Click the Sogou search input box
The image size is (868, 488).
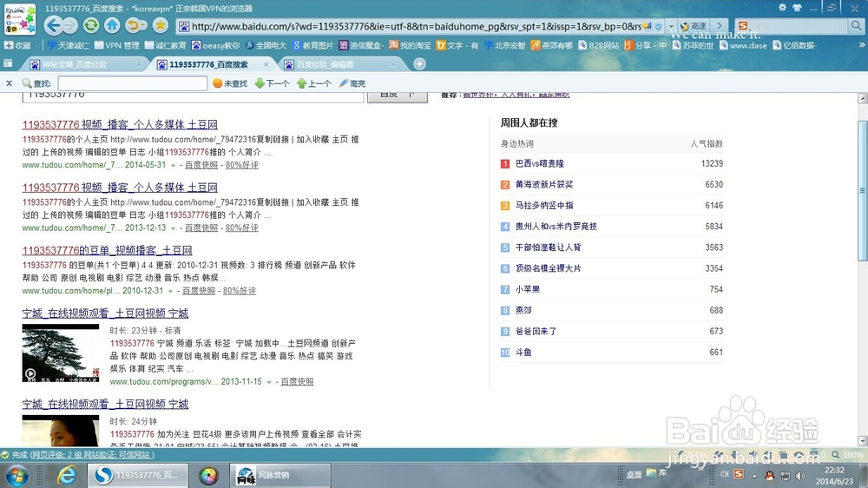[x=799, y=26]
